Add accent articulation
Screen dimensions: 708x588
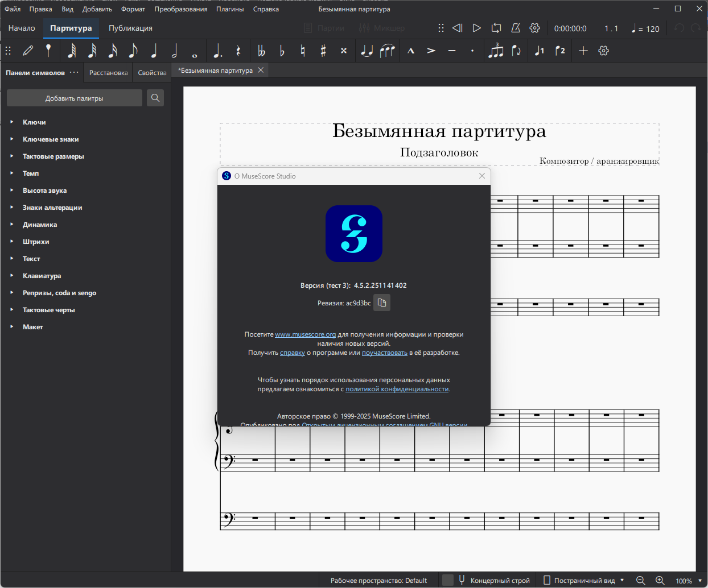pos(431,51)
